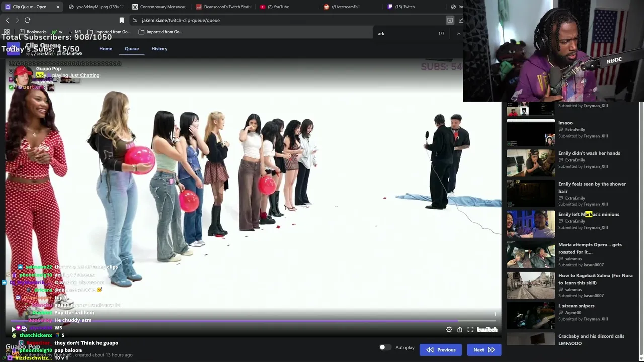Open the 'lmaoo' clip thumbnail
This screenshot has height=362, width=644.
[x=531, y=133]
